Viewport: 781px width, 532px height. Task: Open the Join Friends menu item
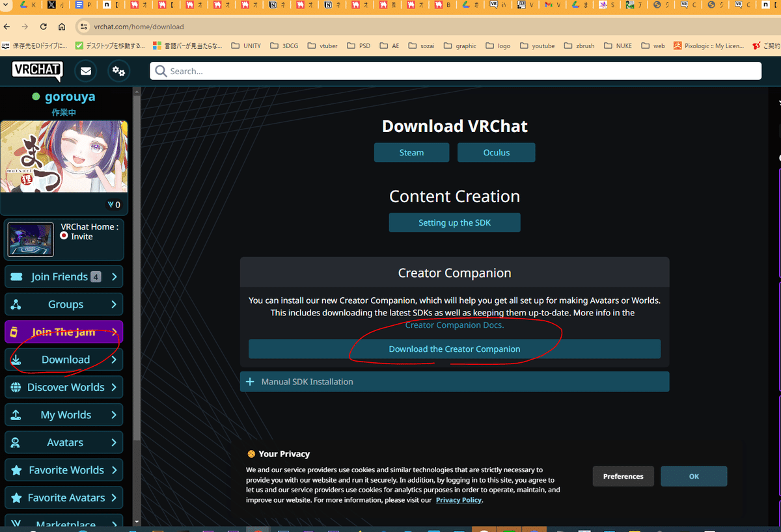[64, 277]
